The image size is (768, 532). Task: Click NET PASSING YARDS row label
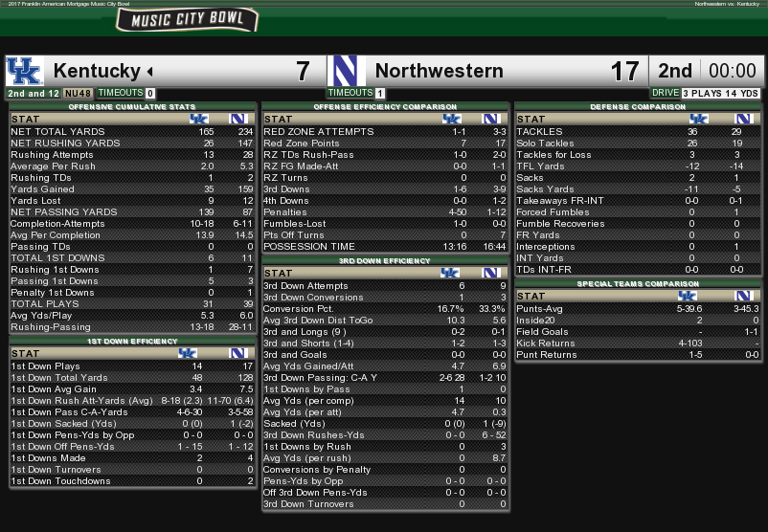pos(63,211)
